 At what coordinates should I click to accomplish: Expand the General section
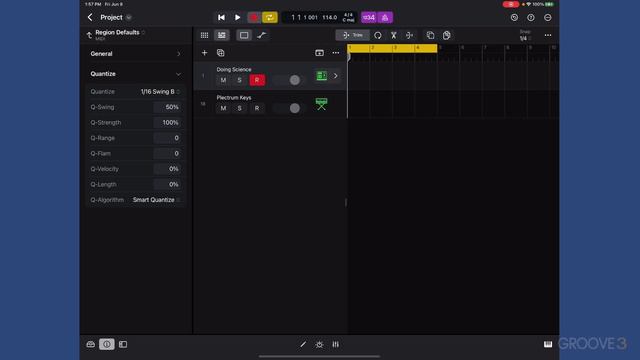tap(136, 53)
